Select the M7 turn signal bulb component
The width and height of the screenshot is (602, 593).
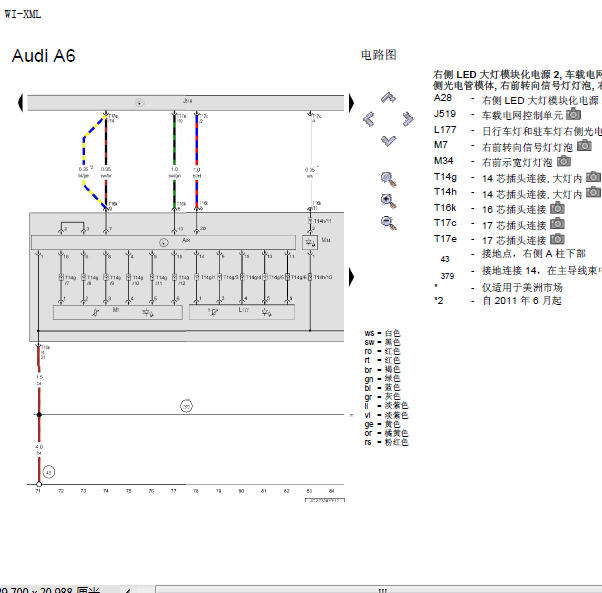(x=117, y=312)
